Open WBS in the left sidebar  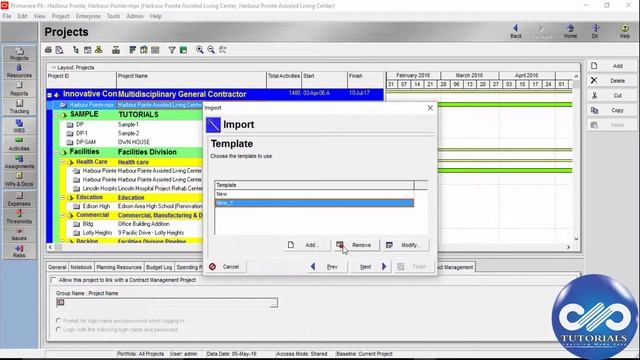point(19,126)
